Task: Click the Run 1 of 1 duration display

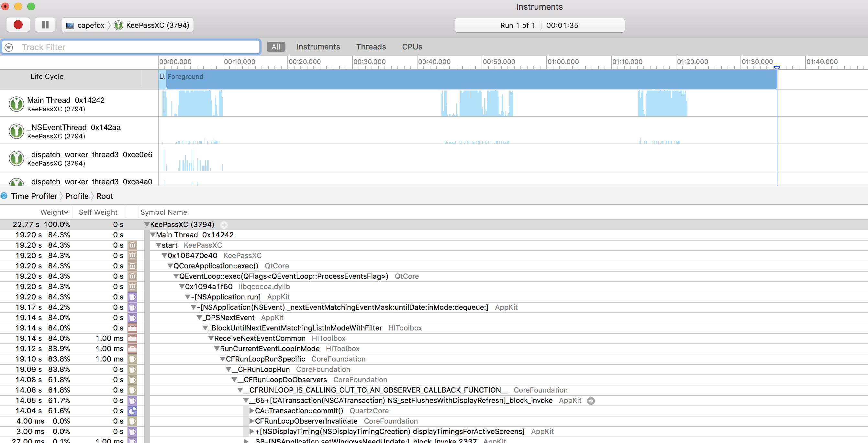Action: (539, 25)
